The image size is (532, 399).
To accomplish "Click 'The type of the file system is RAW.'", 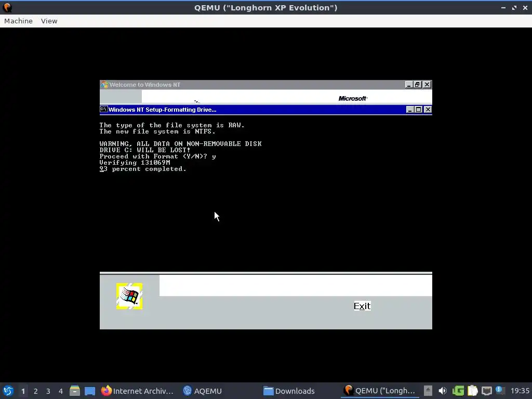I will tap(171, 125).
